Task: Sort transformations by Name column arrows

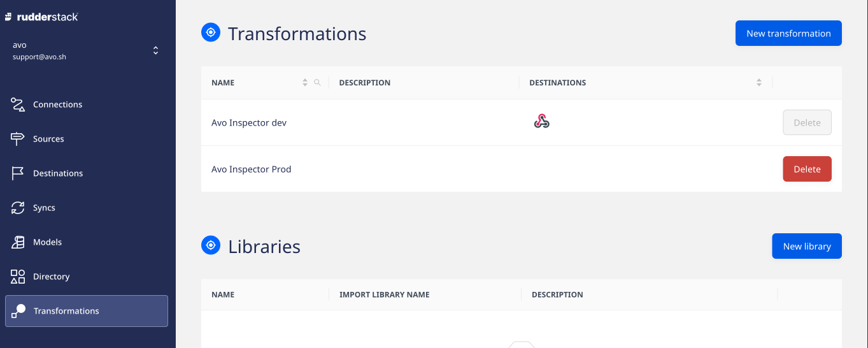Action: point(305,83)
